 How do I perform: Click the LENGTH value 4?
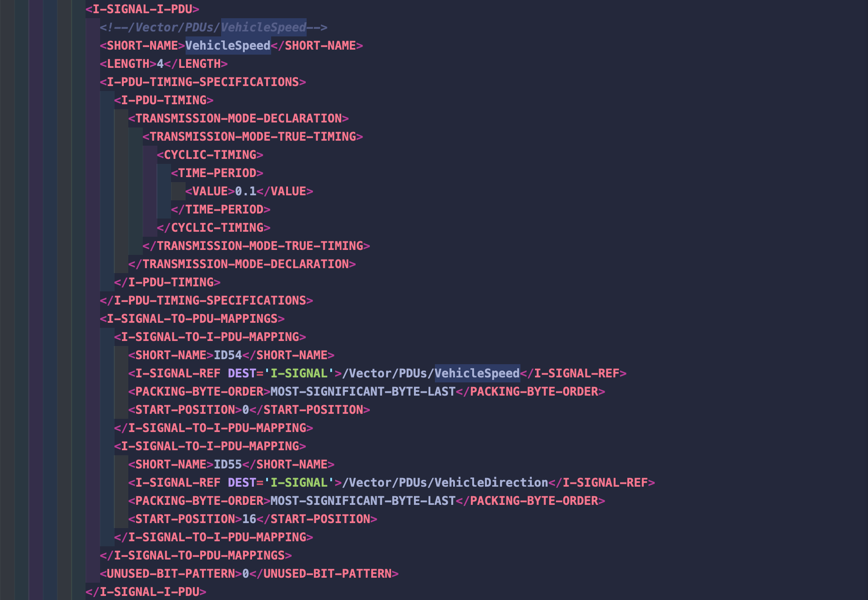point(160,64)
